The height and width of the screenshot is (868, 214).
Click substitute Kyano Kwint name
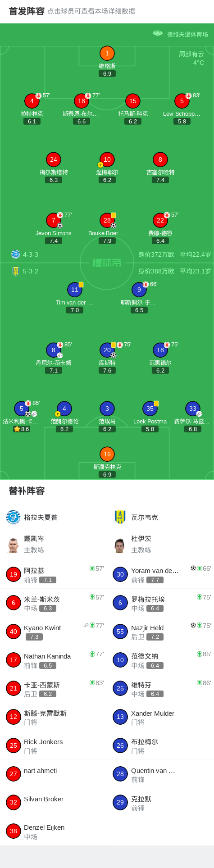[x=42, y=627]
